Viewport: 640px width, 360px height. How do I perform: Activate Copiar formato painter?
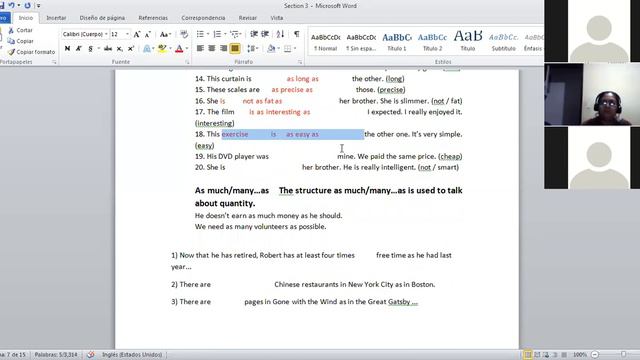pyautogui.click(x=31, y=52)
